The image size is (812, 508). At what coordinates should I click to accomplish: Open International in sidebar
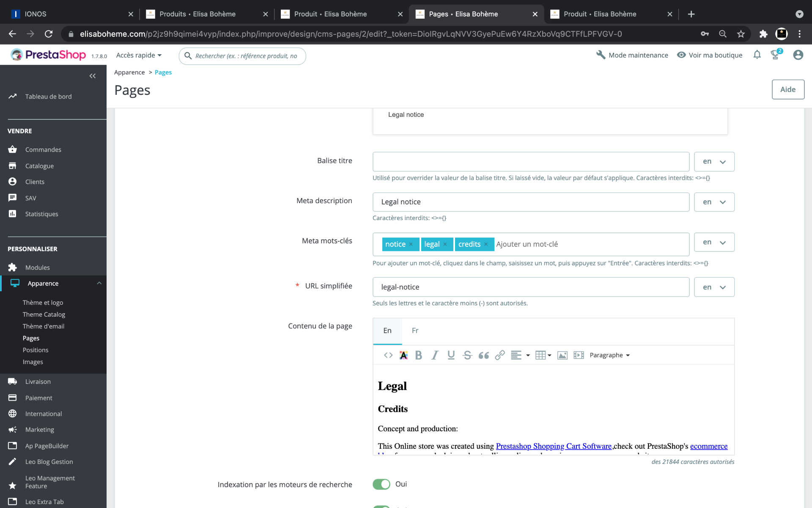44,414
